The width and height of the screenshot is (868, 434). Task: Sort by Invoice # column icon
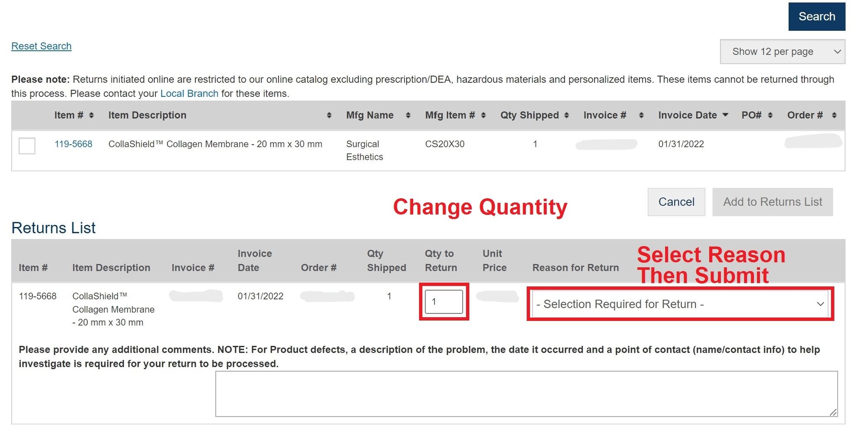click(641, 115)
